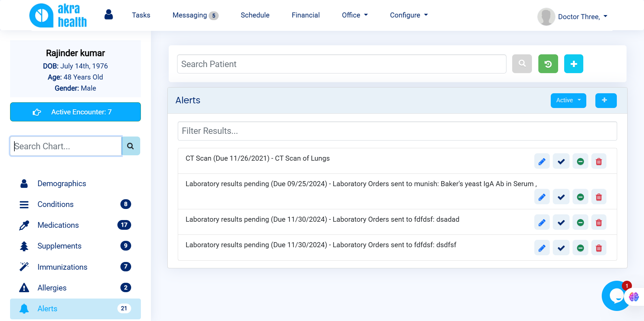Deactivate the CT Scan of Lungs alert

580,162
